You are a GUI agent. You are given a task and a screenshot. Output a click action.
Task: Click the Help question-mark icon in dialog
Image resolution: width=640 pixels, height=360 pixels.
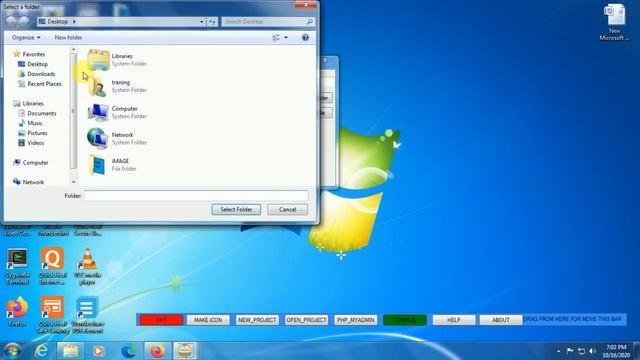coord(305,38)
